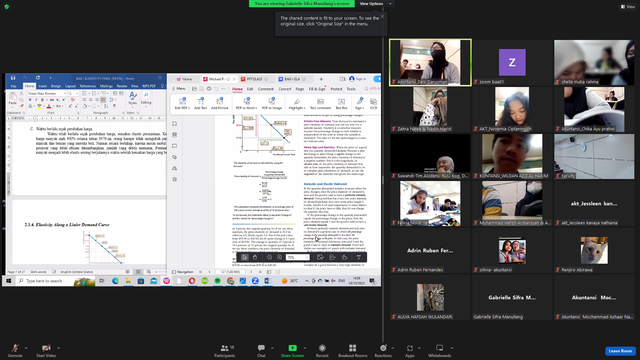Click Sign in in WPS Office
Image resolution: width=640 pixels, height=360 pixels.
pyautogui.click(x=358, y=79)
